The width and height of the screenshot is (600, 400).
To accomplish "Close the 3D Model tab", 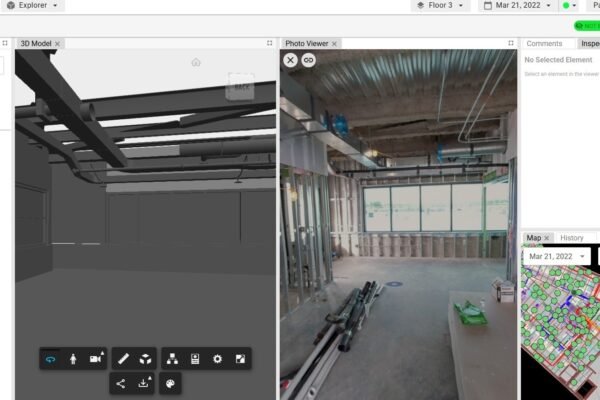I will pos(57,44).
